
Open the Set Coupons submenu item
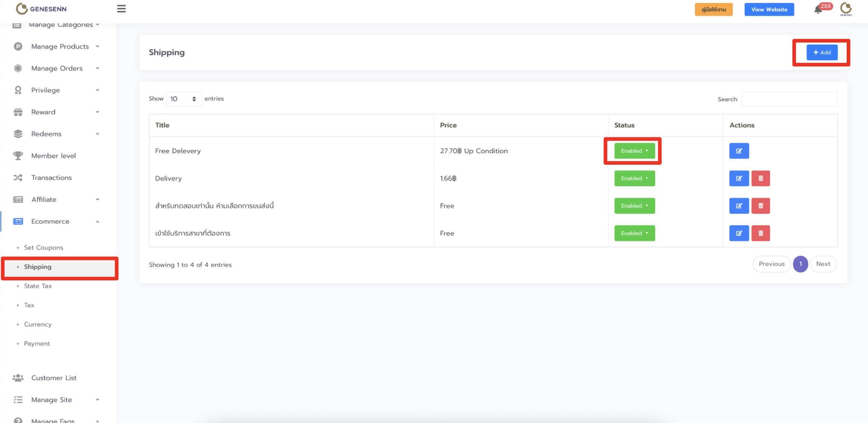(x=43, y=247)
